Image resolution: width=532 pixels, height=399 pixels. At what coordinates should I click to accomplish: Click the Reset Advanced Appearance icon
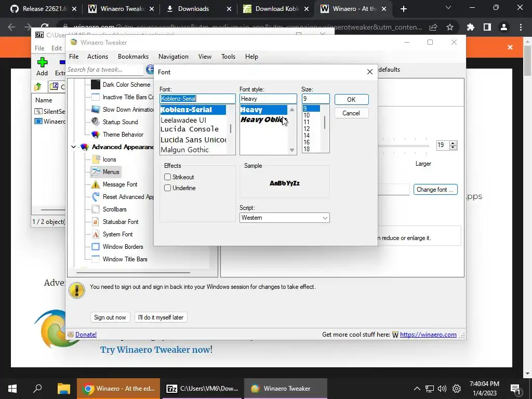click(96, 197)
